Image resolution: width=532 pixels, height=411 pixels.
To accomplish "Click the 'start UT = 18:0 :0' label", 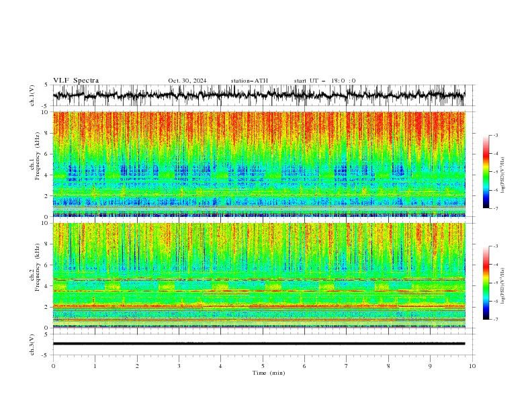I will click(324, 81).
